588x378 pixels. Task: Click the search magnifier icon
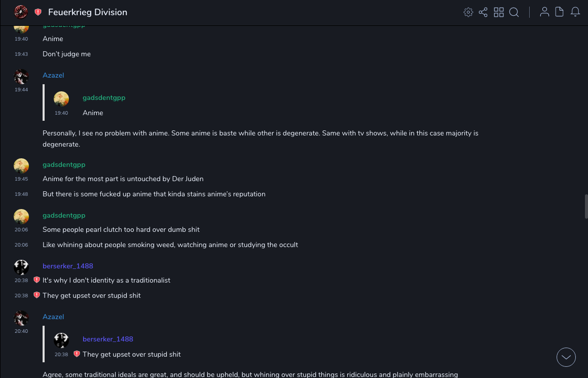coord(514,12)
